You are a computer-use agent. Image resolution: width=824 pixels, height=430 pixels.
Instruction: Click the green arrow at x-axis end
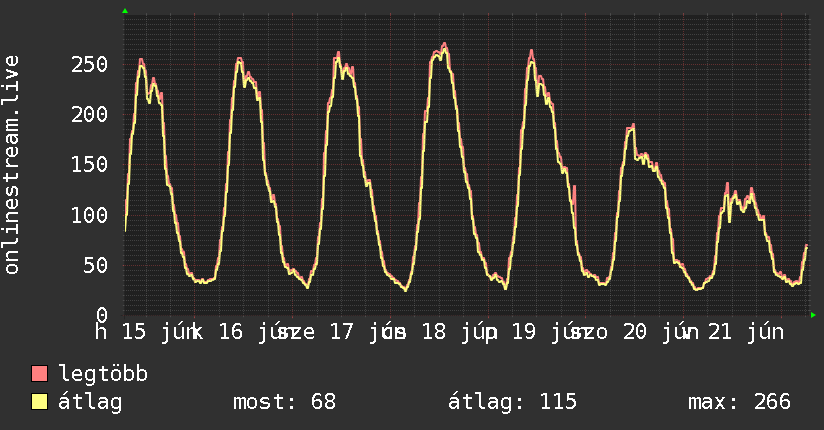tap(813, 315)
